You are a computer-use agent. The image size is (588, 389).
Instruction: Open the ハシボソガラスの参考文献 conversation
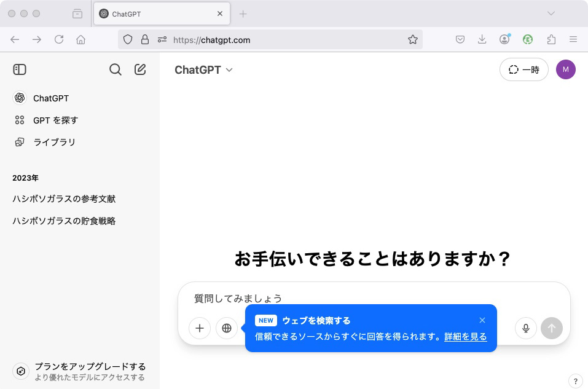64,198
